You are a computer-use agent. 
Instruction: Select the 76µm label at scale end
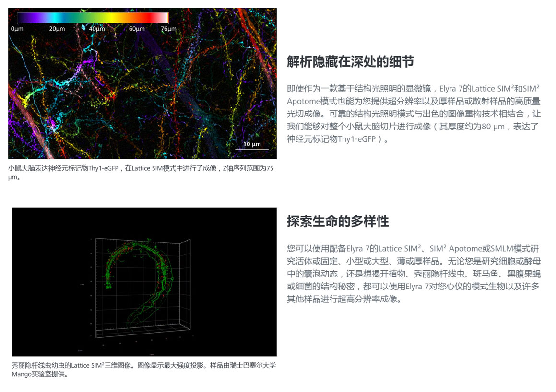(x=168, y=29)
